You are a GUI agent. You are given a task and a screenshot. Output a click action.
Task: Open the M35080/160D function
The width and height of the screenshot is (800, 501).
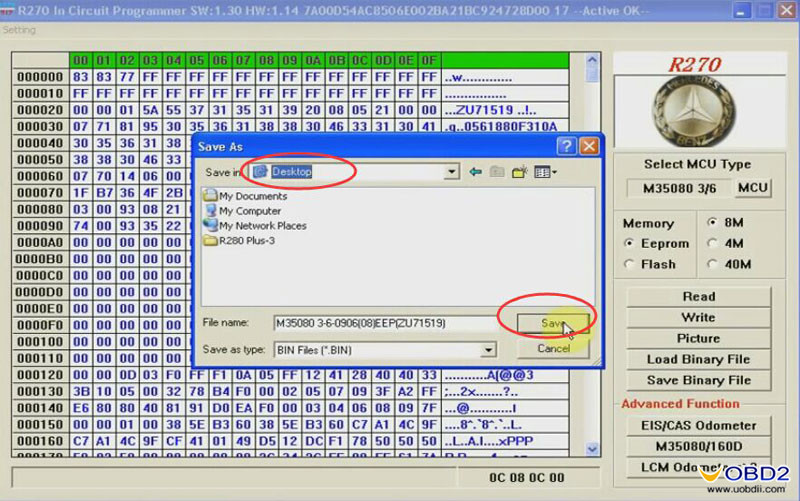[698, 446]
